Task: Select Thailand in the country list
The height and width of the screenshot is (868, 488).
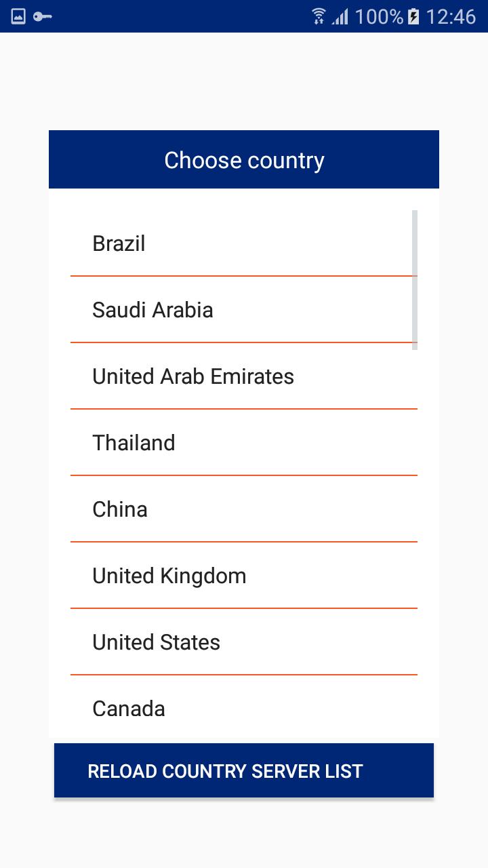Action: (x=244, y=443)
